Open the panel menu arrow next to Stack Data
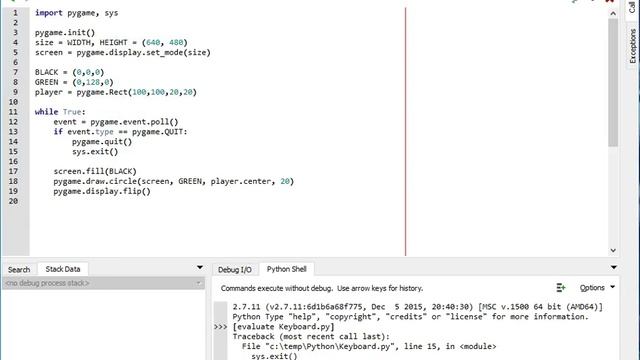Viewport: 640px width, 360px height. click(x=200, y=268)
